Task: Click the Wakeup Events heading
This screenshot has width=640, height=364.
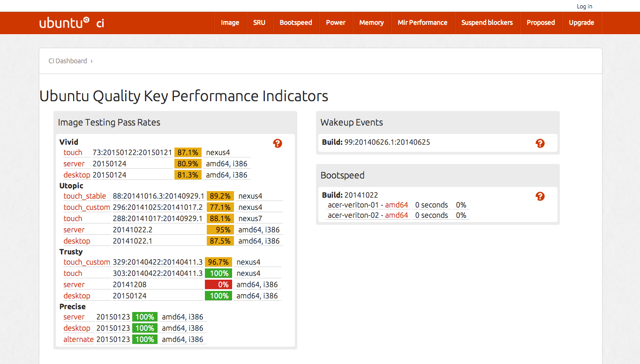Action: pyautogui.click(x=352, y=122)
